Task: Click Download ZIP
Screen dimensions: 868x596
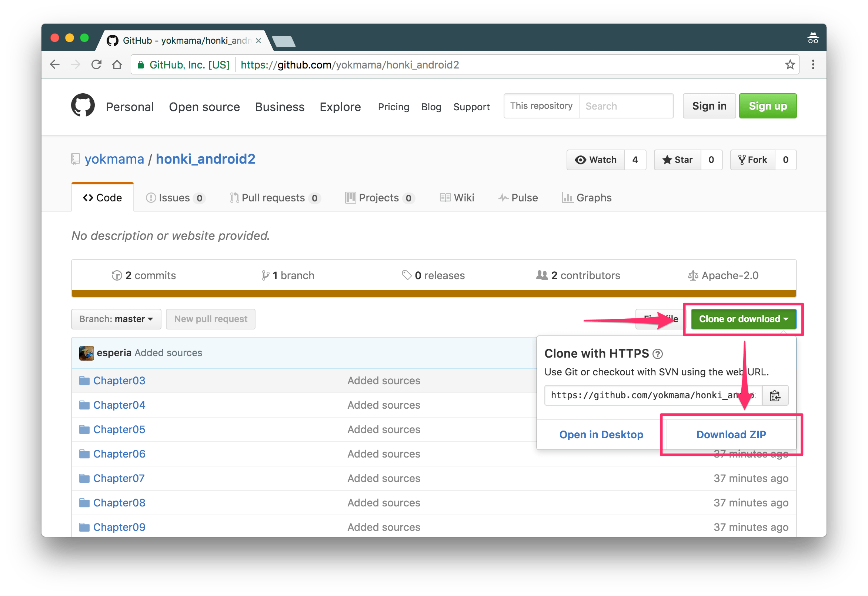Action: (731, 434)
